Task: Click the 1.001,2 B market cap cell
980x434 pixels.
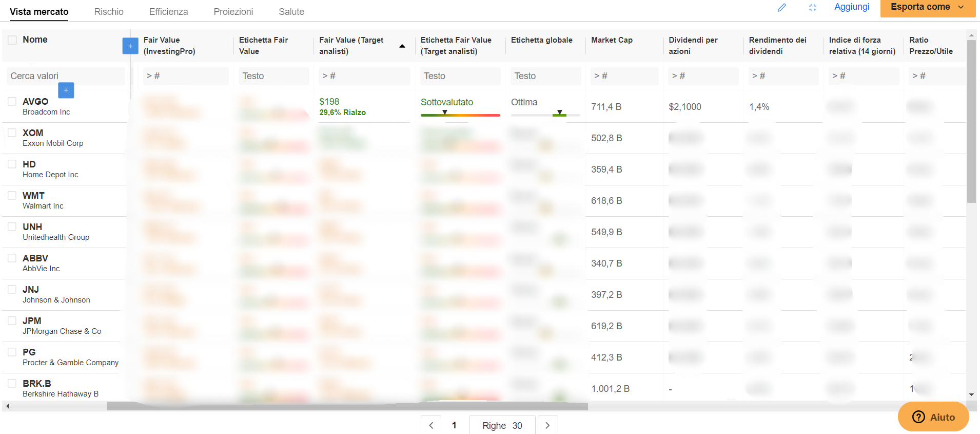Action: tap(610, 389)
